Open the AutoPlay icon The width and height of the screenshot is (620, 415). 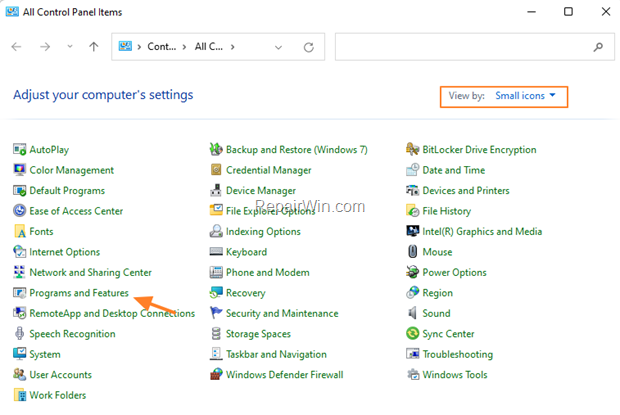19,149
